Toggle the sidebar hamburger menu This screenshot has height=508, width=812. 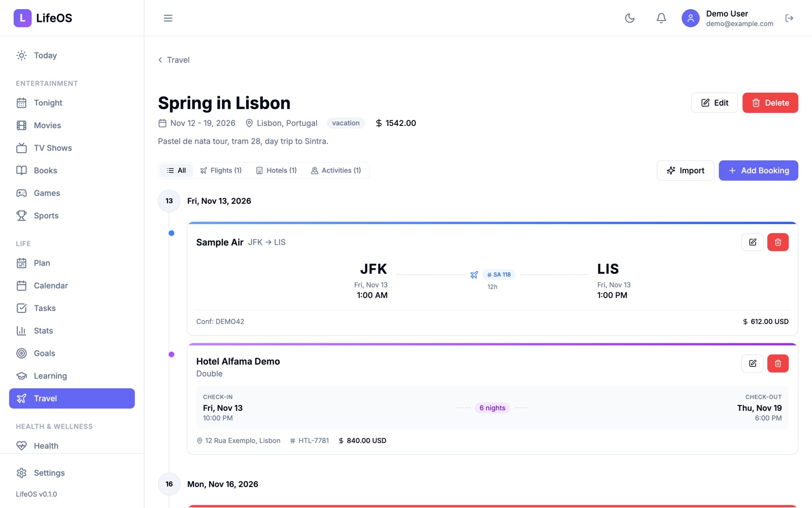[x=168, y=18]
